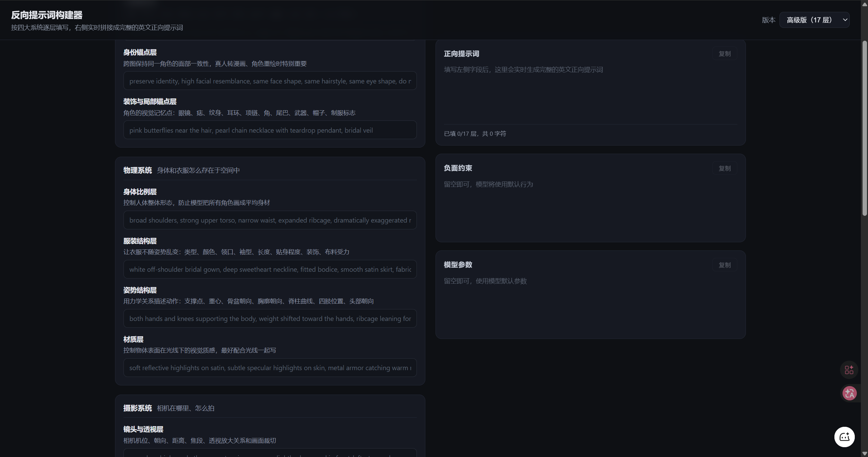This screenshot has width=868, height=457.
Task: Click the 摄影系统 section heading
Action: coord(137,408)
